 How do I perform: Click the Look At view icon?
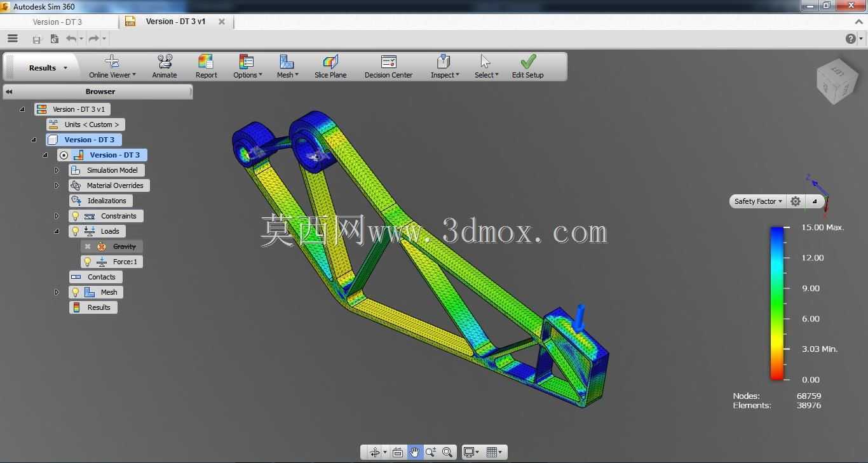tap(398, 452)
